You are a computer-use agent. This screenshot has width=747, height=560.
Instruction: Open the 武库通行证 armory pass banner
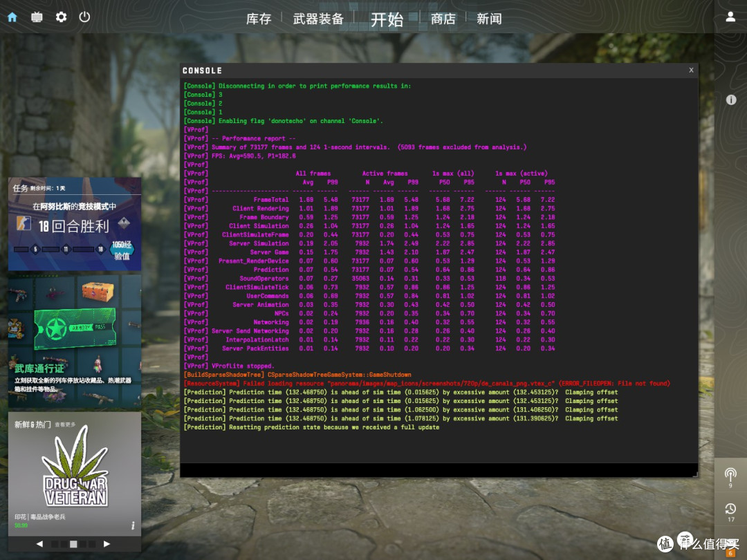tap(74, 340)
